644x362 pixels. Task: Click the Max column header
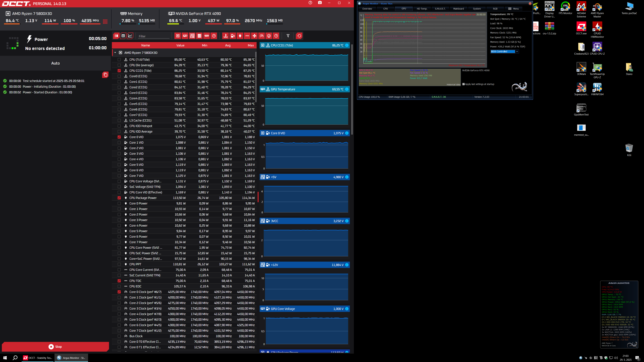tap(251, 45)
